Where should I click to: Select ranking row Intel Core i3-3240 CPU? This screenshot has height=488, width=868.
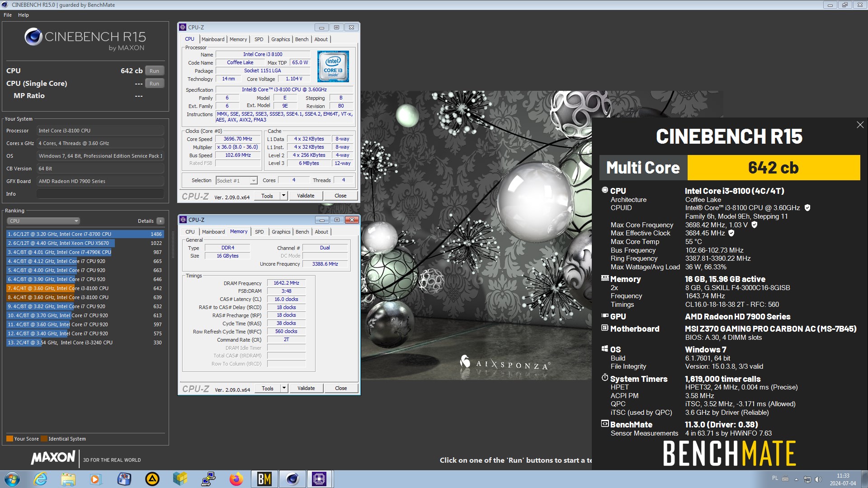point(85,343)
